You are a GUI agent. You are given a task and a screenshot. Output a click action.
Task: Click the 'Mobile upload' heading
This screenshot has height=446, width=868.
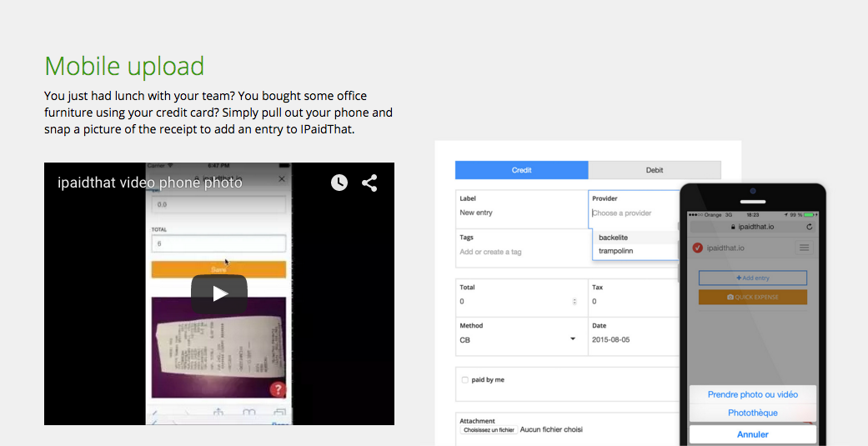124,66
